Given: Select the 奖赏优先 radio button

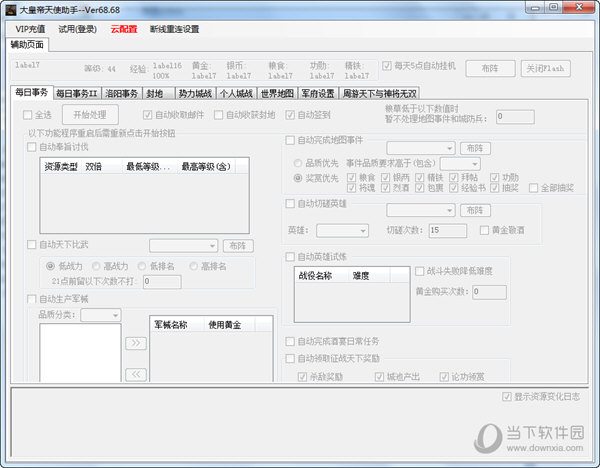Looking at the screenshot, I should 316,178.
